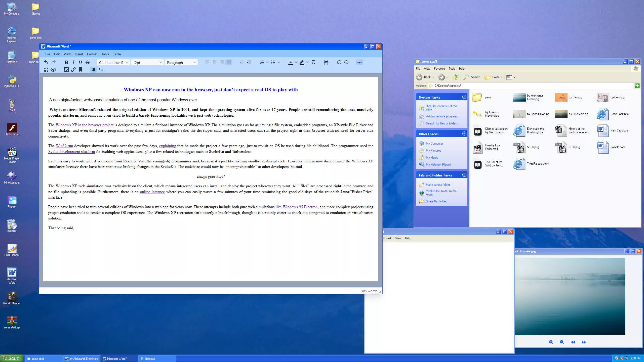
Task: Open the Insert menu in Word
Action: click(79, 54)
